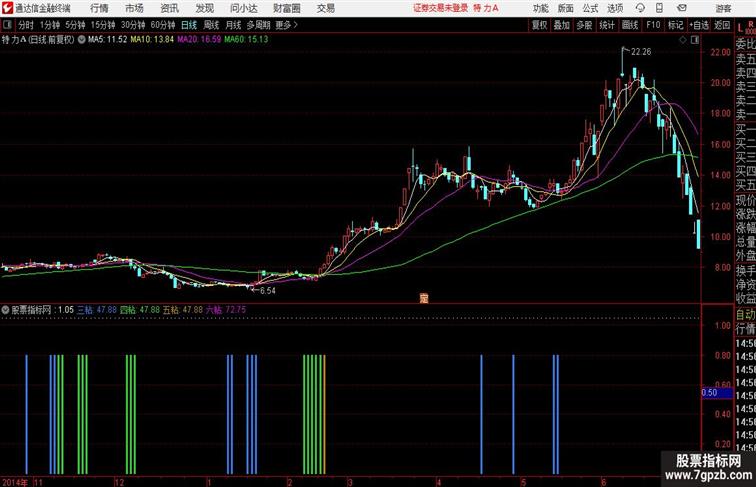Viewport: 756px width, 487px height.
Task: Click the MA5: 11.52 indicator value
Action: (108, 40)
